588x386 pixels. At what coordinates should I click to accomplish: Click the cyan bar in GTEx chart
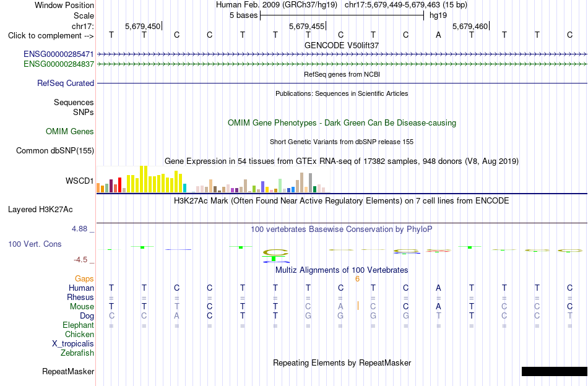[x=184, y=188]
